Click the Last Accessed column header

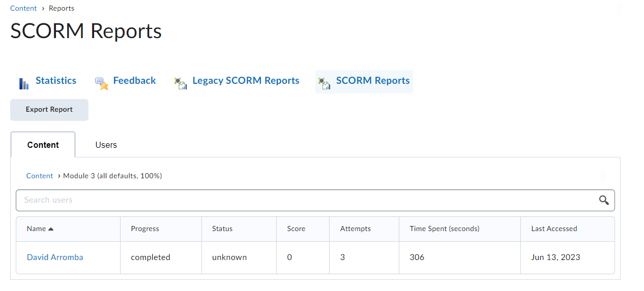pyautogui.click(x=554, y=229)
